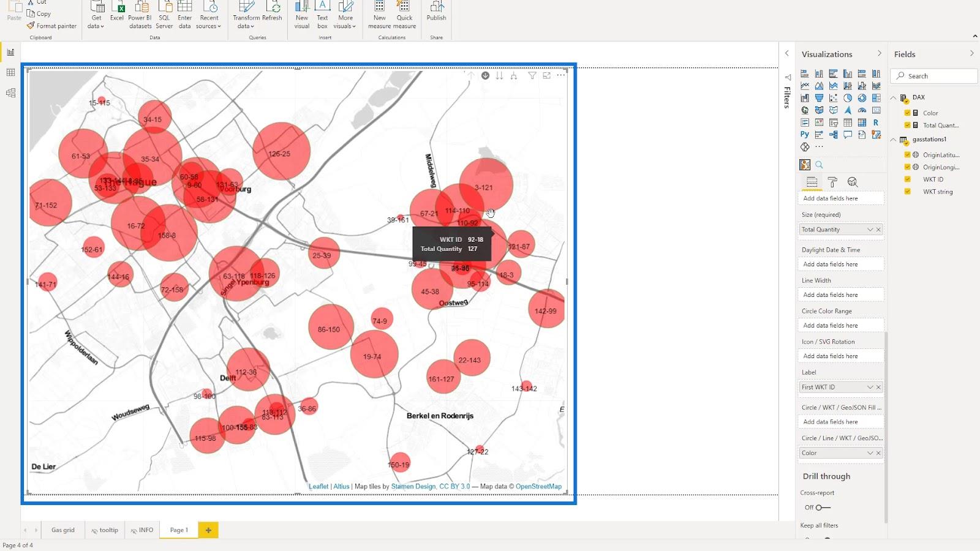Switch to the INFO page tab
Image resolution: width=980 pixels, height=551 pixels.
pyautogui.click(x=141, y=530)
